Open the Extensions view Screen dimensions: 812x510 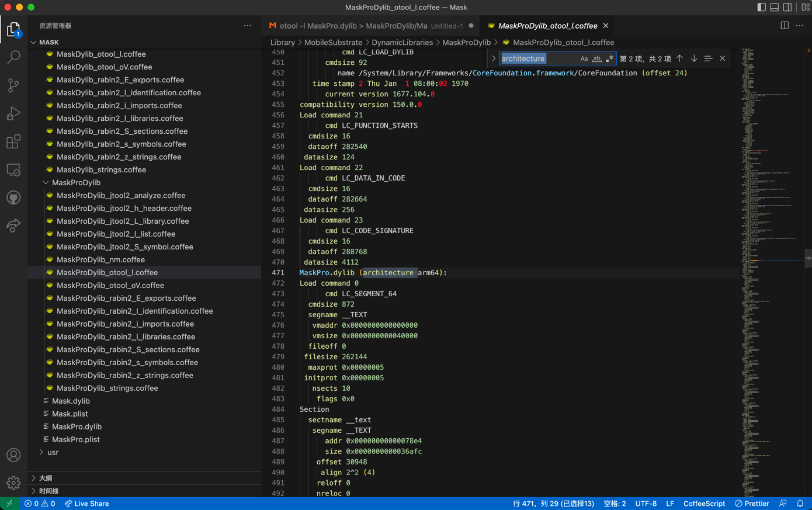pos(13,141)
